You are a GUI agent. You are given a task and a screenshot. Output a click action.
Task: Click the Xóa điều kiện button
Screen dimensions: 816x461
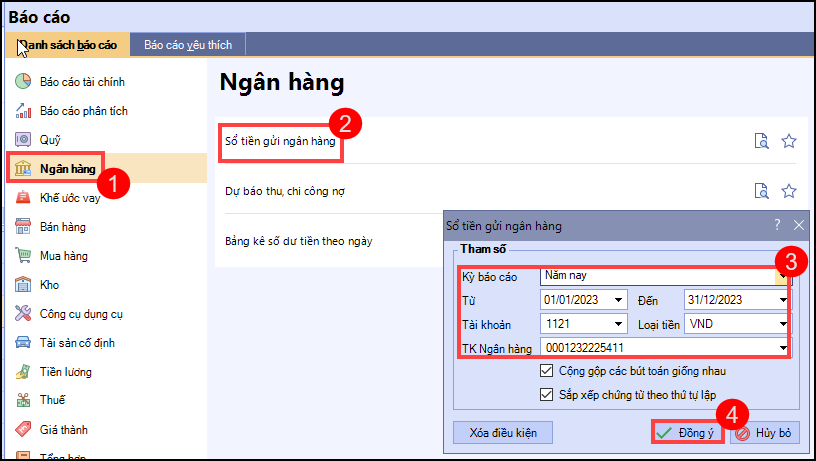[x=503, y=433]
